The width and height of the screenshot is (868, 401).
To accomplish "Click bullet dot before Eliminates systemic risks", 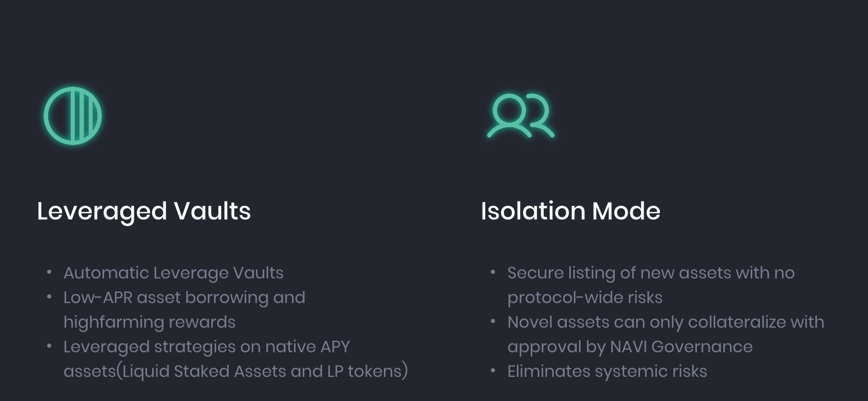I will 493,370.
